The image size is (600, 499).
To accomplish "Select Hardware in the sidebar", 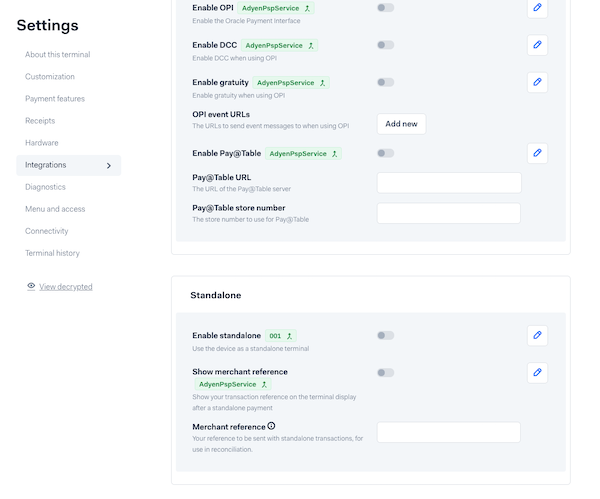I will point(41,143).
